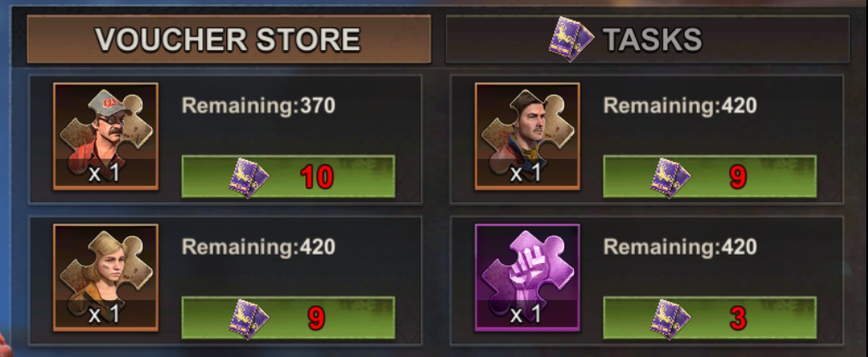Click the x 1 quantity on the mechanic fragment

click(x=102, y=173)
